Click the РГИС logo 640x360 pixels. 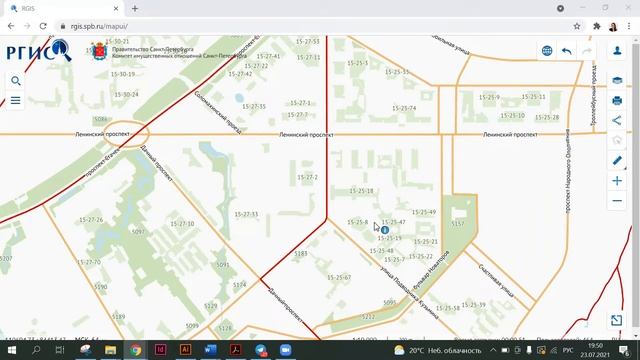click(x=39, y=51)
